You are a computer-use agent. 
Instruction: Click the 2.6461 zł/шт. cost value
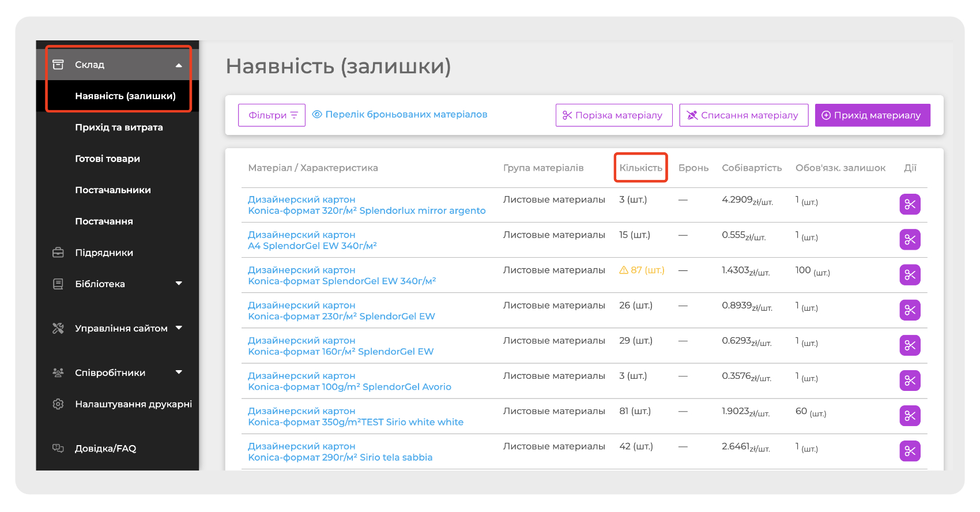pyautogui.click(x=746, y=447)
